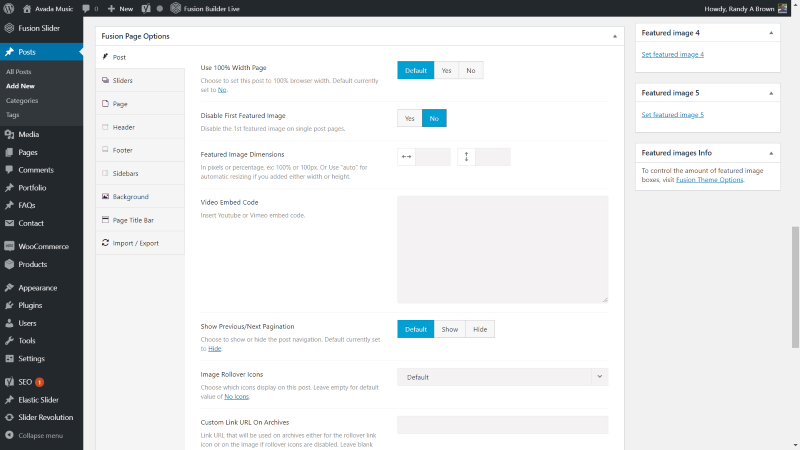The height and width of the screenshot is (450, 800).
Task: Click the Tools wrench icon
Action: point(9,340)
